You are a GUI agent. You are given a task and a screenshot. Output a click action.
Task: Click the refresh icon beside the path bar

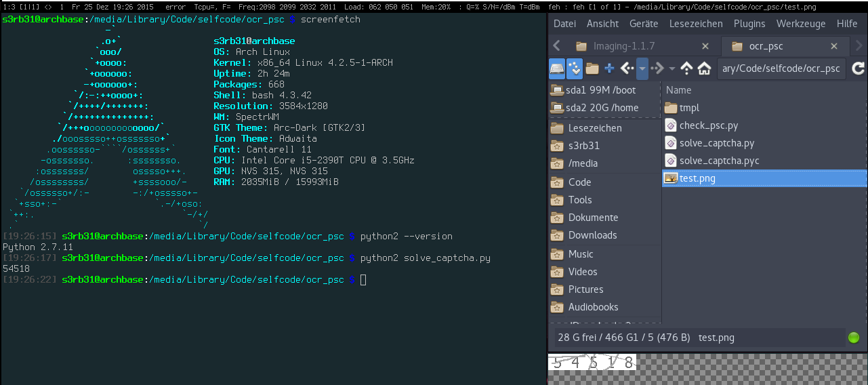click(x=858, y=68)
